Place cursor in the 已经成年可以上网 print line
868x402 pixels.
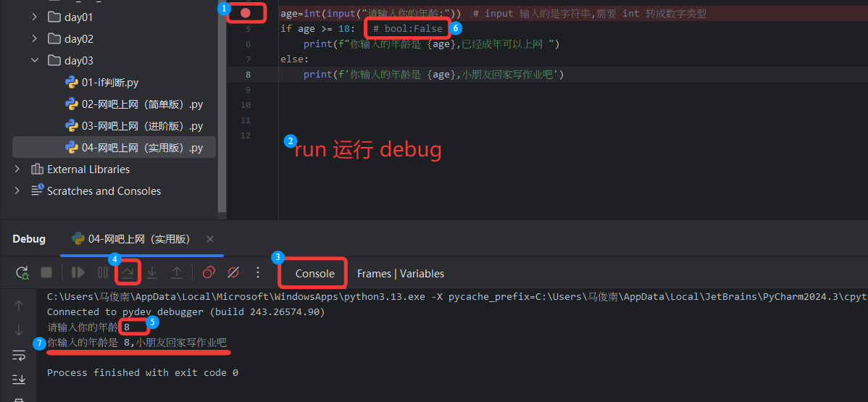coord(431,43)
